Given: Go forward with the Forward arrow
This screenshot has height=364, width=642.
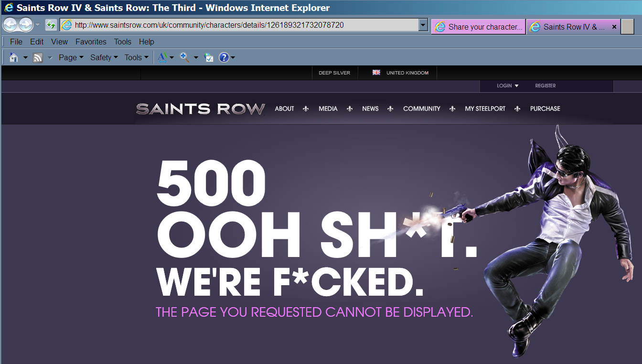Looking at the screenshot, I should (26, 25).
